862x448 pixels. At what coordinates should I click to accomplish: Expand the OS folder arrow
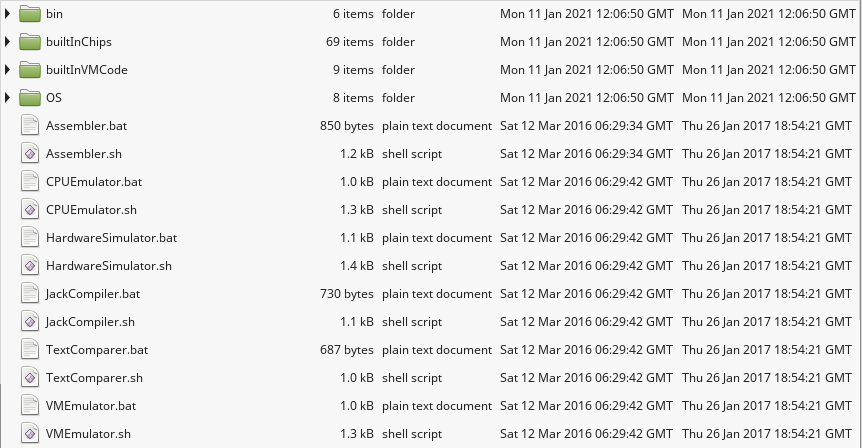coord(8,98)
